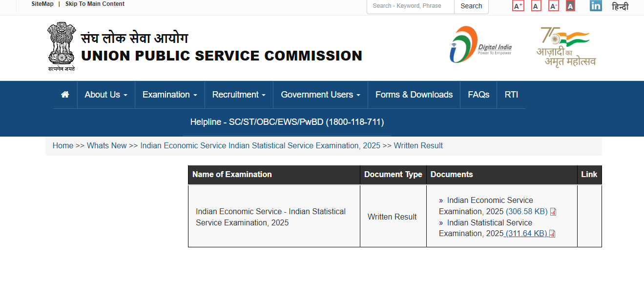This screenshot has width=644, height=281.
Task: Open the Forms & Downloads menu item
Action: pos(414,95)
